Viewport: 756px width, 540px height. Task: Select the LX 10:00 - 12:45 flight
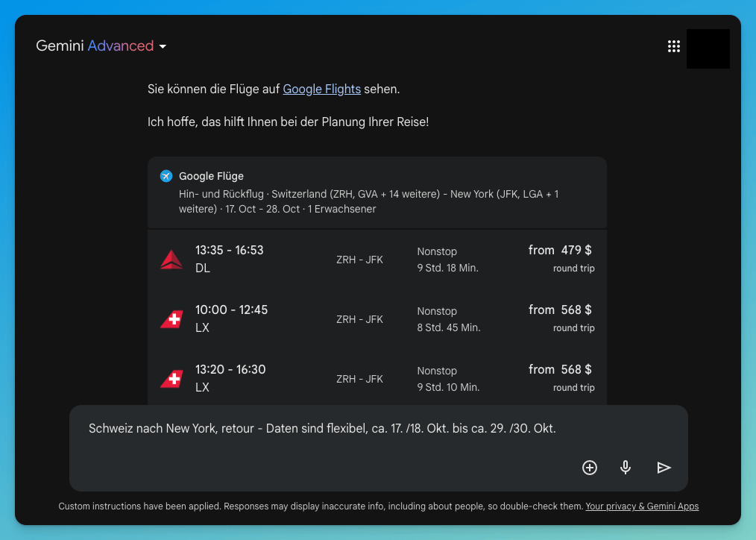(377, 319)
